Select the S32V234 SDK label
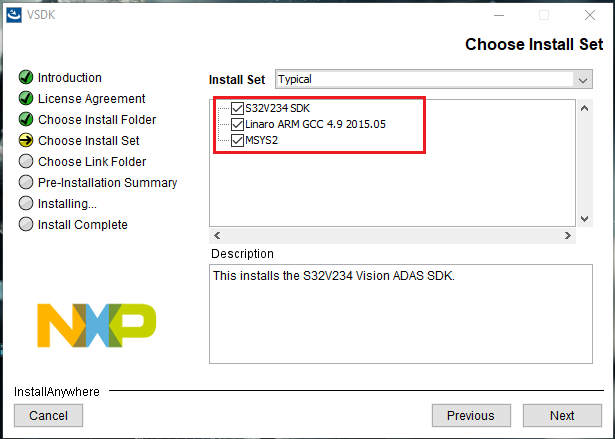615x439 pixels. point(277,108)
